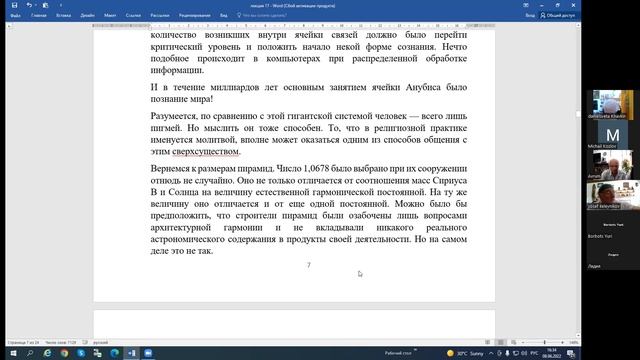Open the Windows Start menu

point(13,353)
